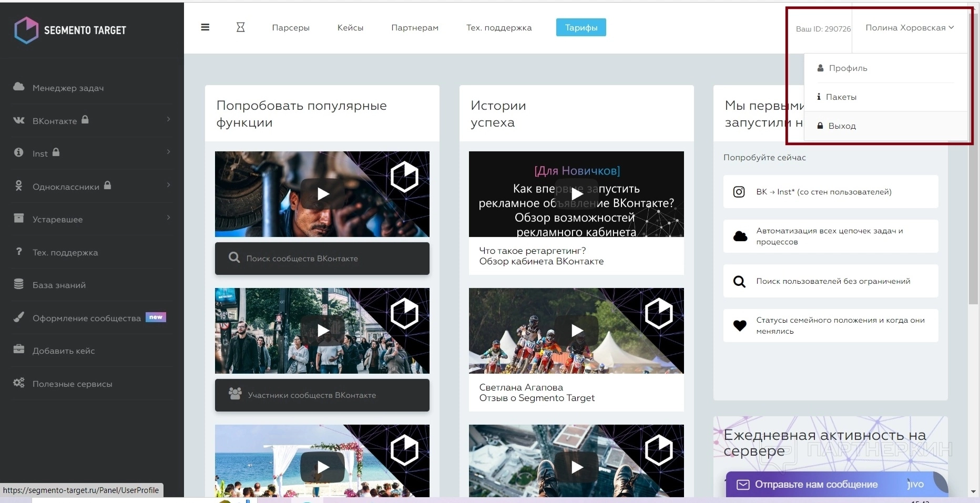This screenshot has height=503, width=980.
Task: Click the database icon beside База знаний
Action: pyautogui.click(x=19, y=284)
